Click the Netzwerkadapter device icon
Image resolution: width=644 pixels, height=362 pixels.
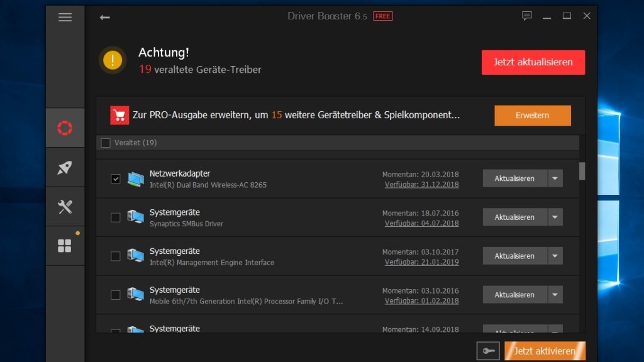(136, 179)
